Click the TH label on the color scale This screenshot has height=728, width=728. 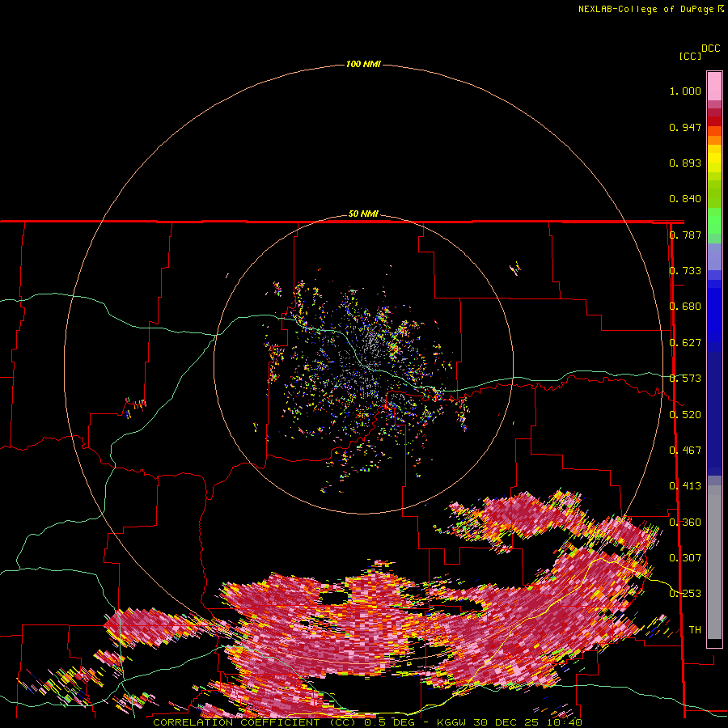695,630
